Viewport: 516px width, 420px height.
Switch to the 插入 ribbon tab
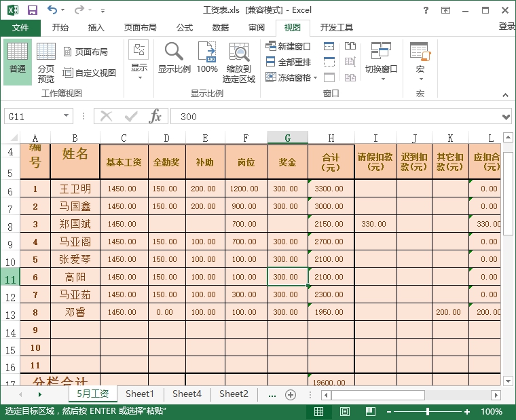pos(96,28)
